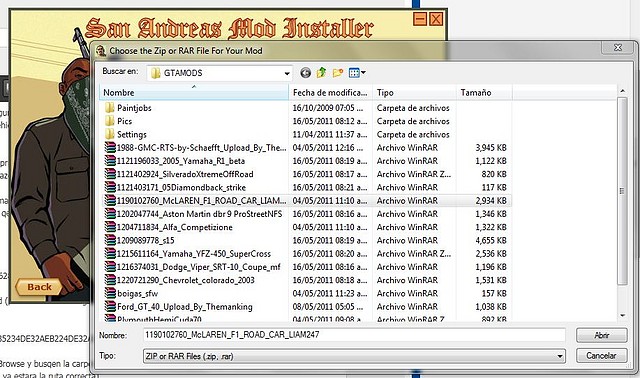Select the Alfa_Competizione archive icon
This screenshot has width=640, height=378.
pos(110,227)
